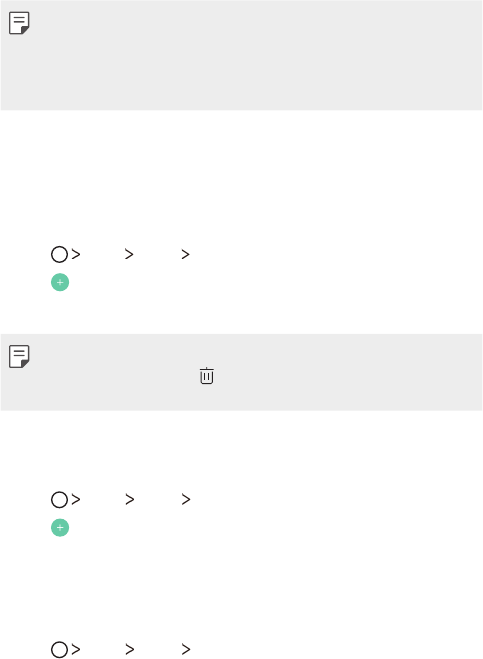Click the last chevron in the middle path row
The height and width of the screenshot is (659, 483).
click(x=186, y=499)
